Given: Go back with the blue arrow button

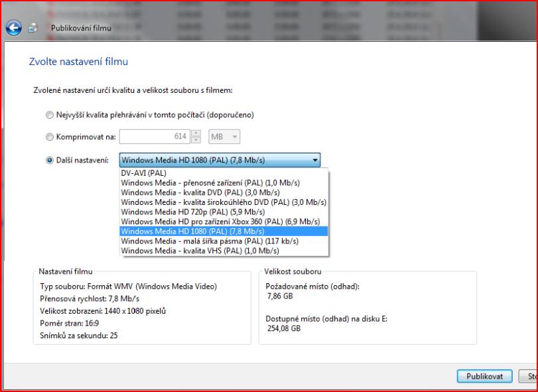Looking at the screenshot, I should [14, 28].
